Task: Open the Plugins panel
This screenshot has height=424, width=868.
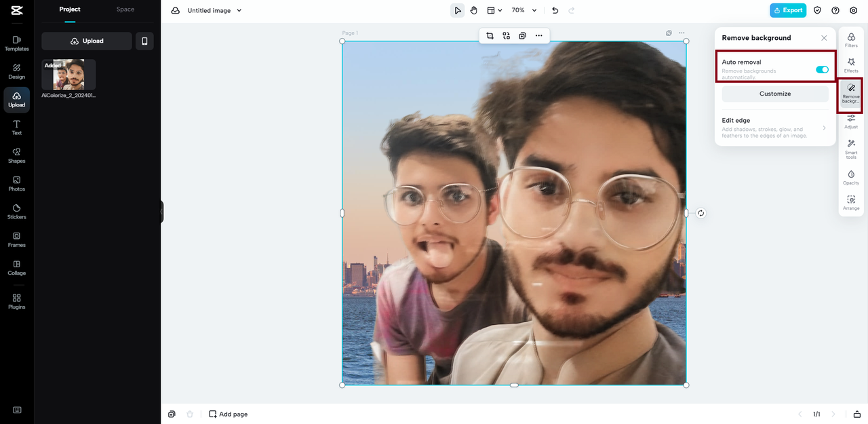Action: click(17, 301)
